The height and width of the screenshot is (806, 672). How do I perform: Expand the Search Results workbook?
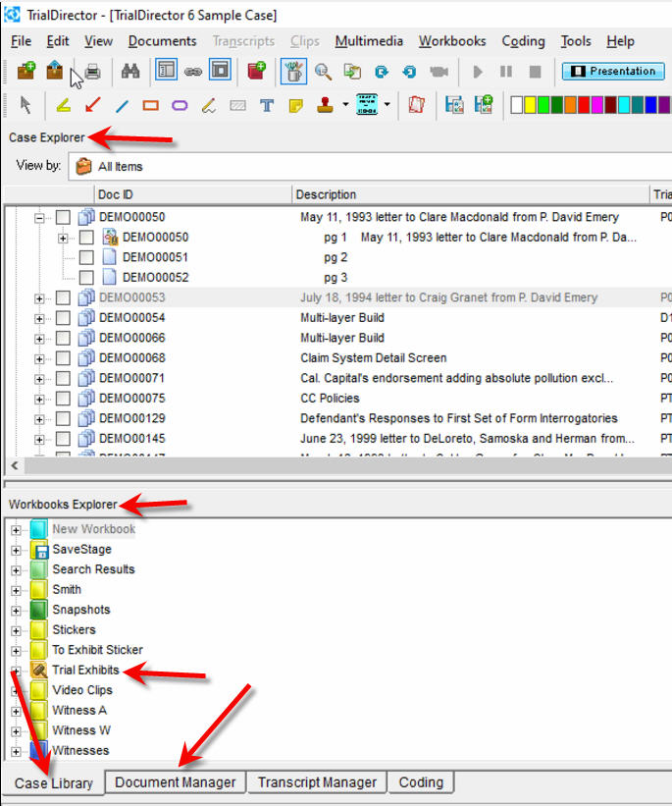pos(16,570)
